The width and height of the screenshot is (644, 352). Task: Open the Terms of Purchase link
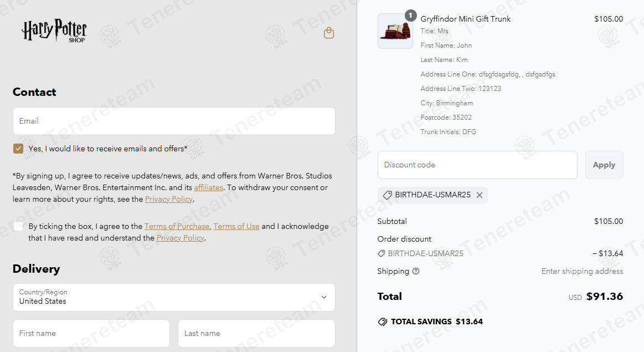177,226
